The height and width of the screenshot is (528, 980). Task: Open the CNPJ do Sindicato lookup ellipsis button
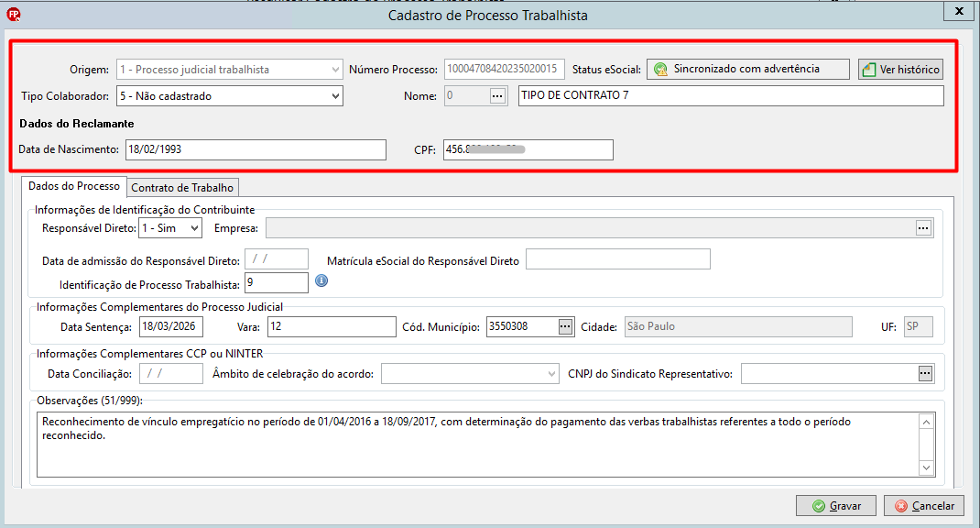click(x=925, y=373)
